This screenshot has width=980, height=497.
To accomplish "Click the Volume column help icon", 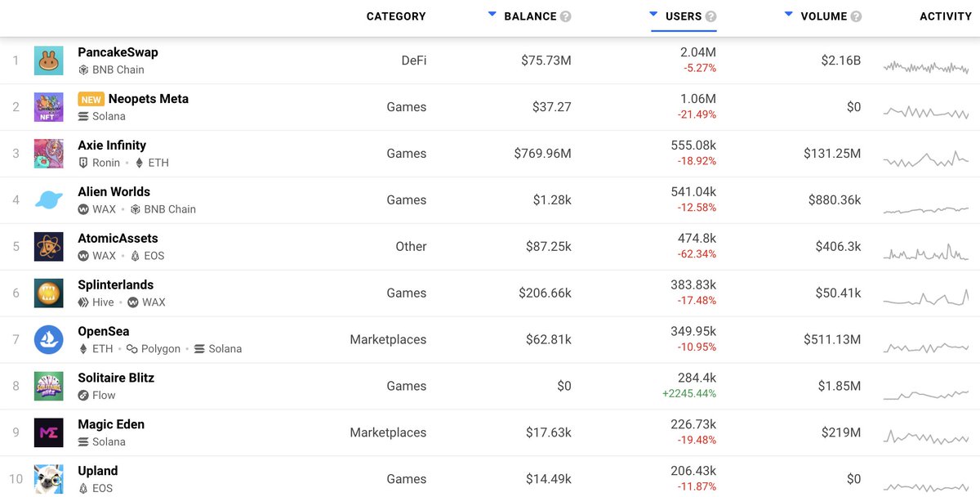I will tap(856, 16).
